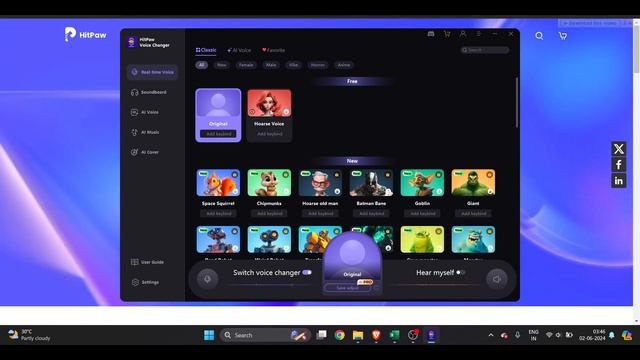640x360 pixels.
Task: Open Brave browser from the taskbar
Action: tap(376, 335)
